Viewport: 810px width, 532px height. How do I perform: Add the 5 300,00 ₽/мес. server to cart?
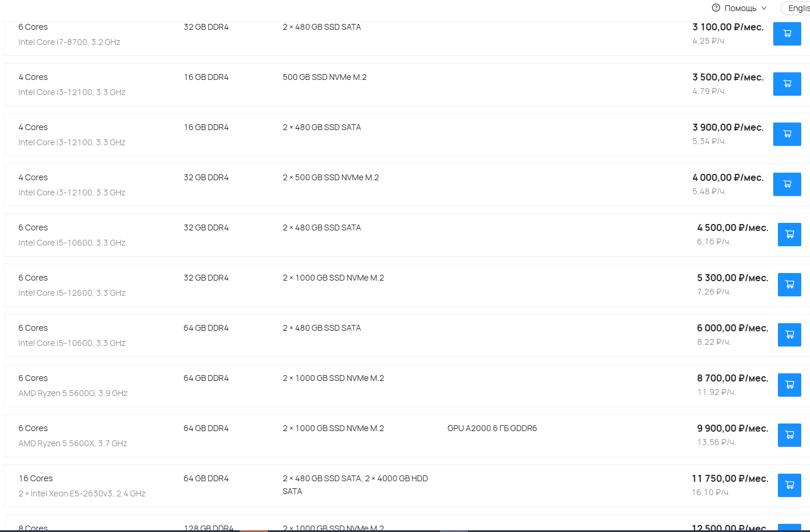(x=789, y=285)
